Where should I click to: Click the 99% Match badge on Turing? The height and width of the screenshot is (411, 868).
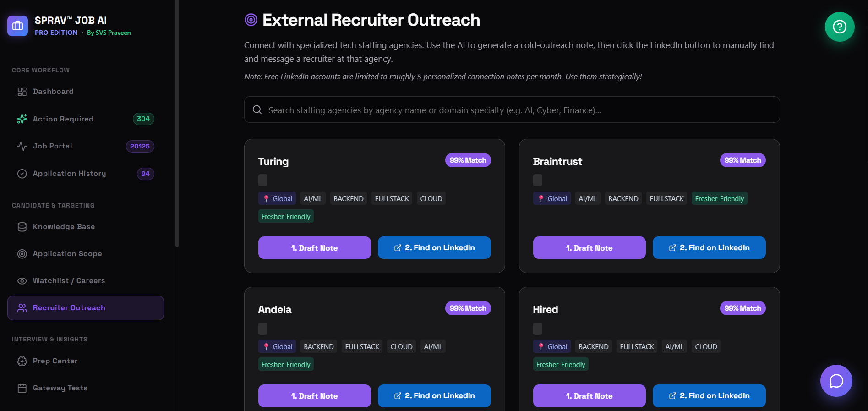(x=468, y=160)
